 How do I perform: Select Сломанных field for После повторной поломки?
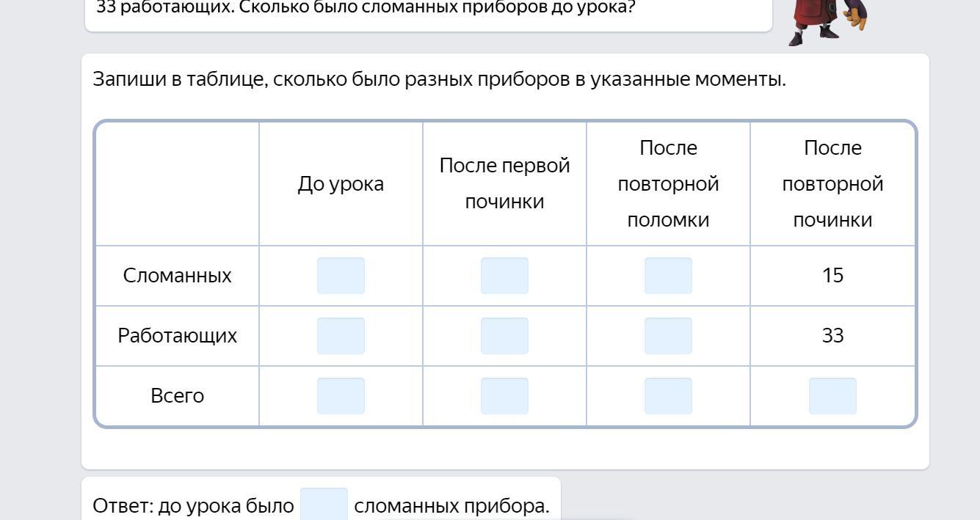(x=668, y=276)
